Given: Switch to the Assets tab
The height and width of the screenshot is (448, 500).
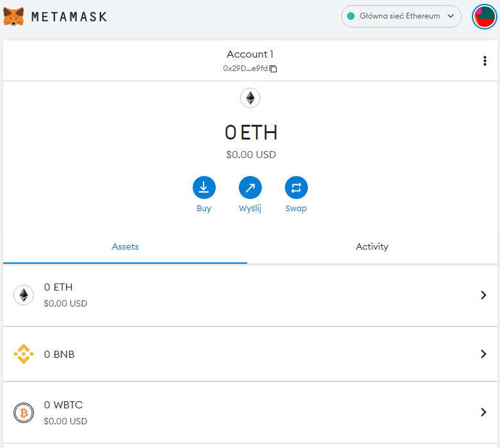Looking at the screenshot, I should [x=125, y=246].
